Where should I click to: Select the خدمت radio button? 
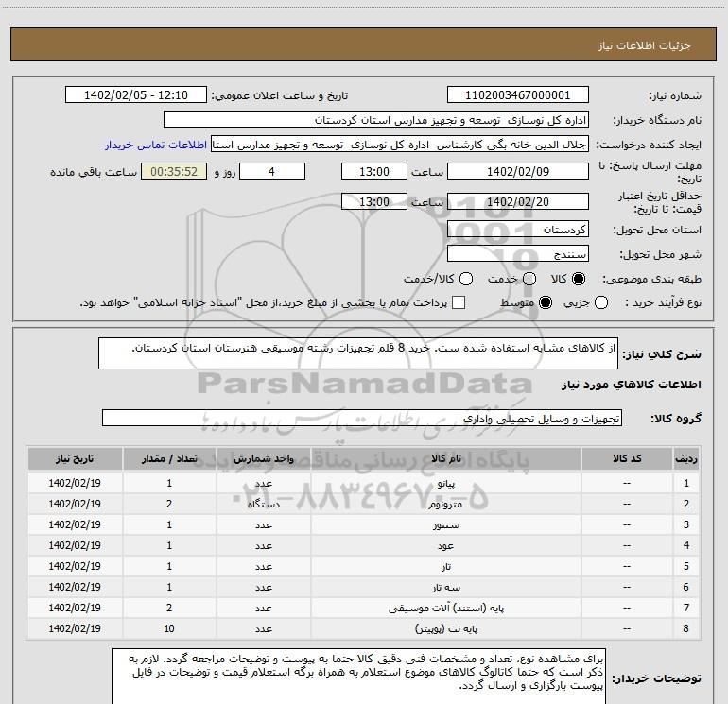click(529, 279)
